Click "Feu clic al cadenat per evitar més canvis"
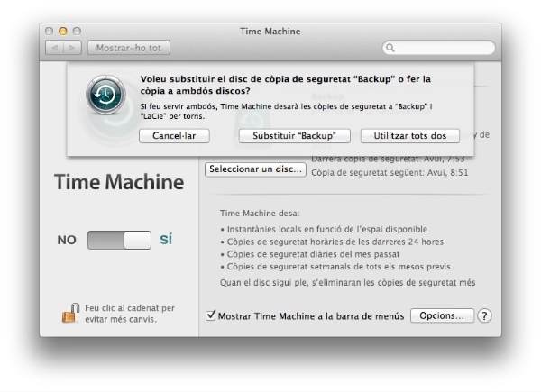 click(x=130, y=314)
